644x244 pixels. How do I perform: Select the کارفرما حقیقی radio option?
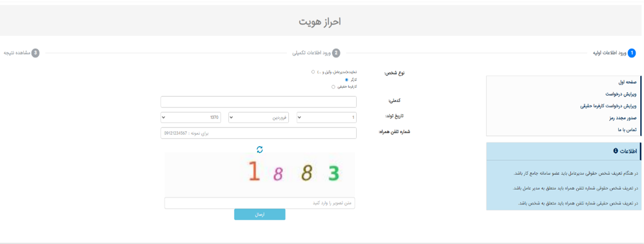click(x=333, y=87)
